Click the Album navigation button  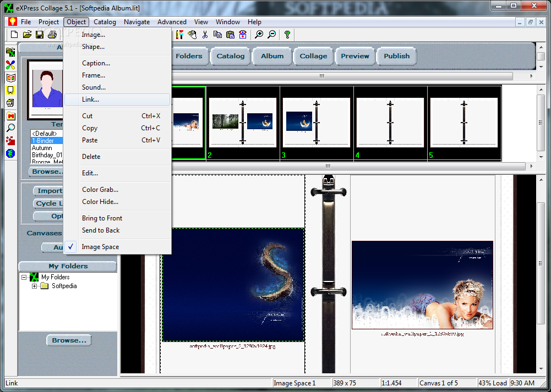[272, 56]
